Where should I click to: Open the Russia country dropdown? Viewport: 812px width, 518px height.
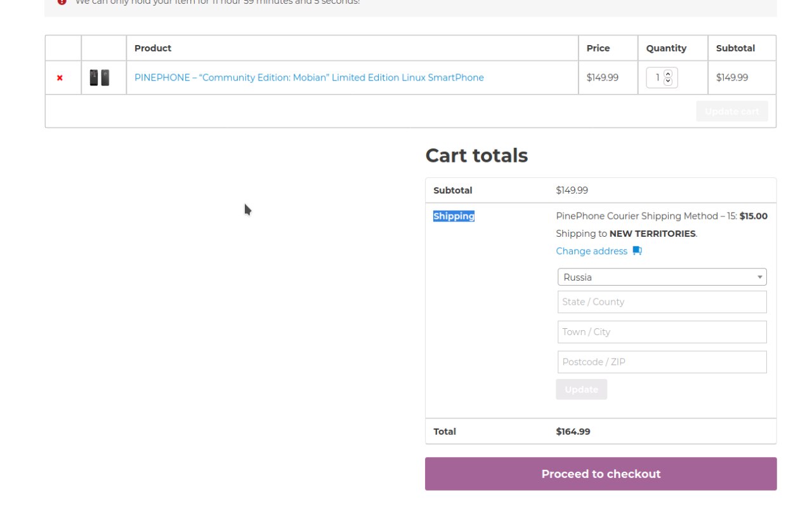(662, 277)
